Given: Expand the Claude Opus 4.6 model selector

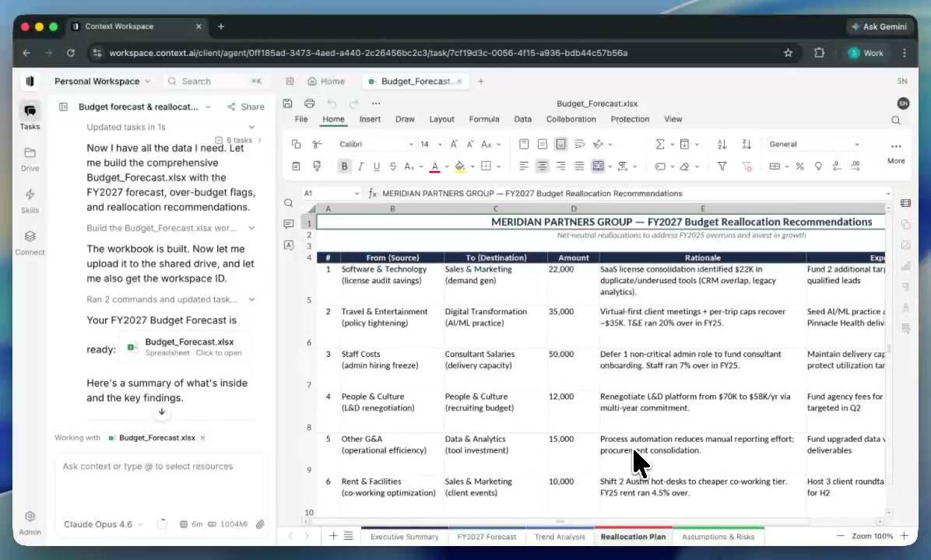Looking at the screenshot, I should (104, 524).
